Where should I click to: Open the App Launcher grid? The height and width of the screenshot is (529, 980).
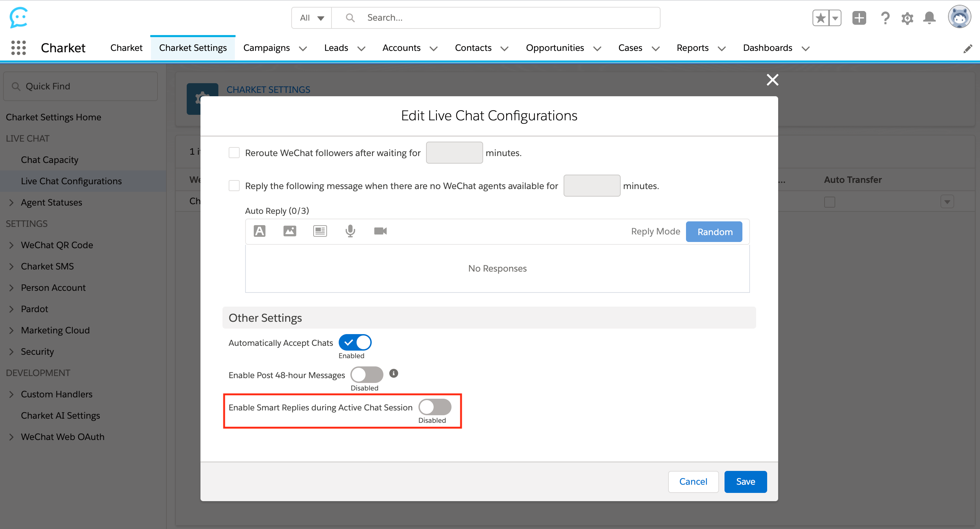18,48
